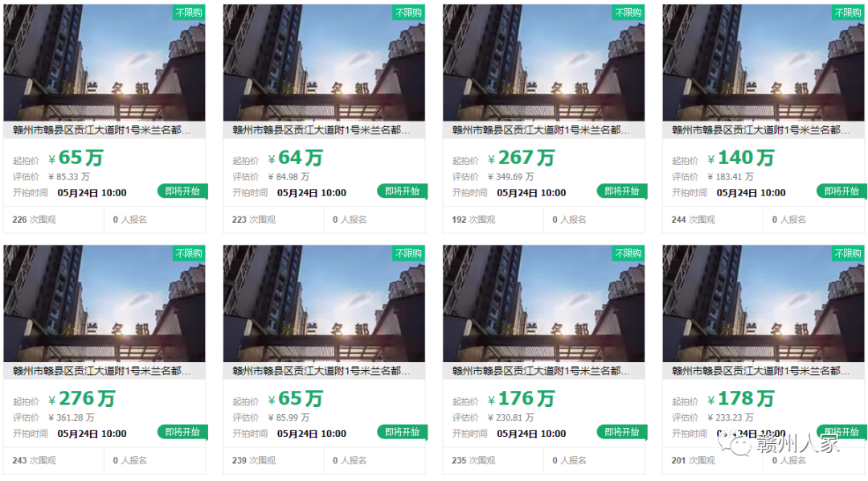Click 不限购 badge on the 64万 listing
The image size is (868, 481).
click(x=408, y=12)
